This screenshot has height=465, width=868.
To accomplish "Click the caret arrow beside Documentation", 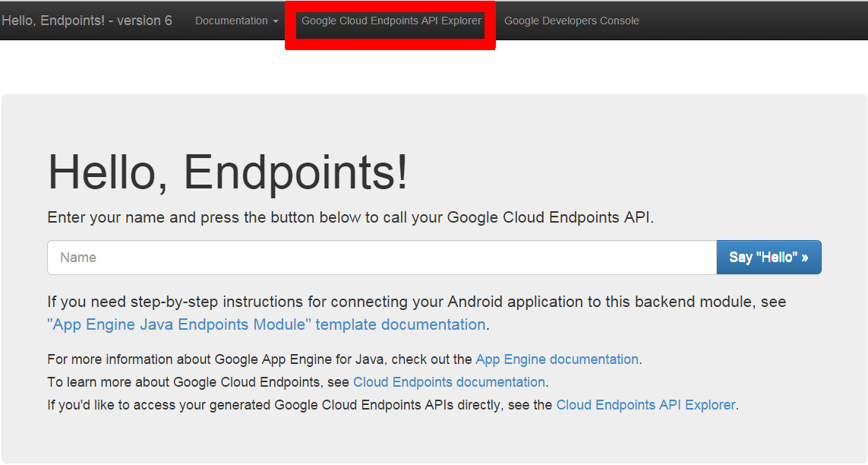I will [275, 21].
